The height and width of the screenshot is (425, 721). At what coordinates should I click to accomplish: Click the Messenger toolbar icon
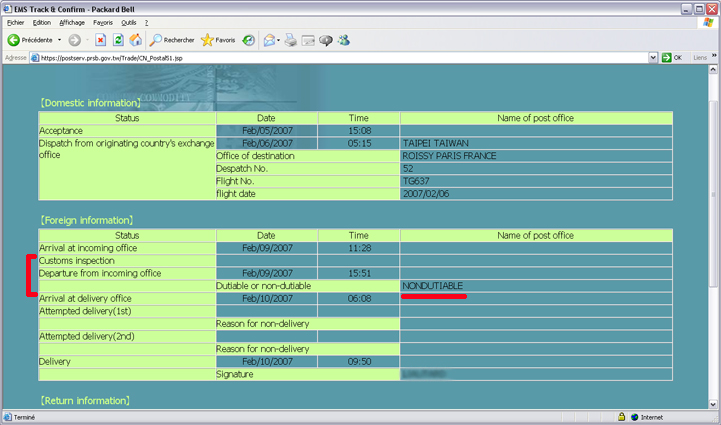tap(344, 40)
